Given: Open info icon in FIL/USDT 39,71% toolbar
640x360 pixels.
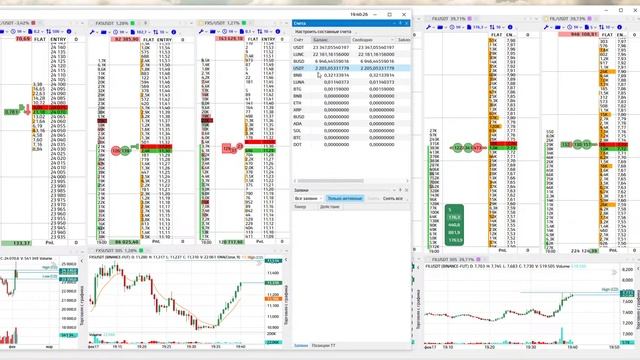Looking at the screenshot, I should point(510,27).
